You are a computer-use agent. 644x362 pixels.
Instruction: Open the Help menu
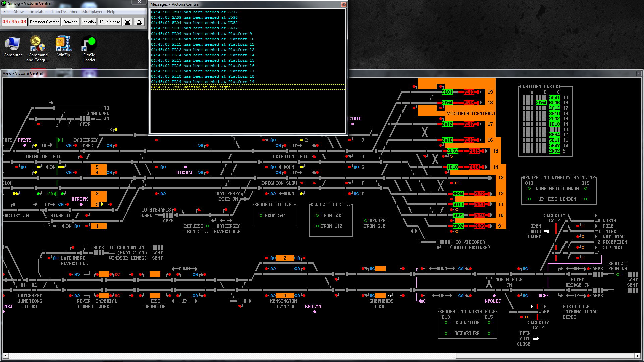tap(111, 12)
